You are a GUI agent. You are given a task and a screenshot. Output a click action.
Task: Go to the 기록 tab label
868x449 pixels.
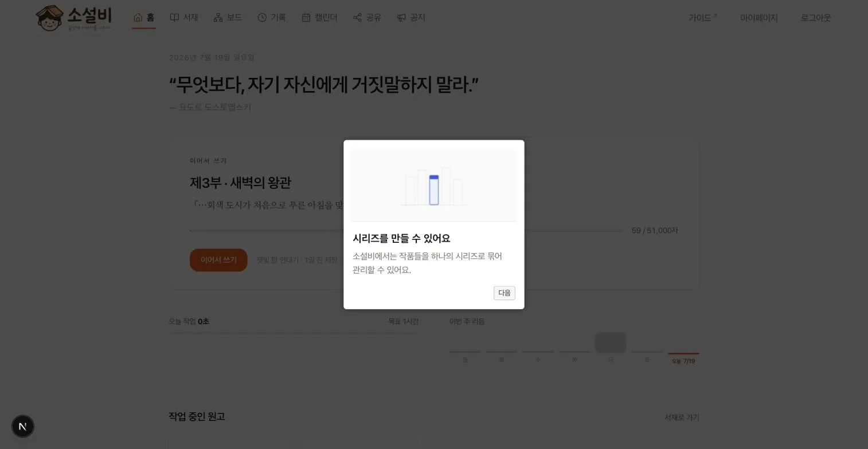pyautogui.click(x=278, y=17)
